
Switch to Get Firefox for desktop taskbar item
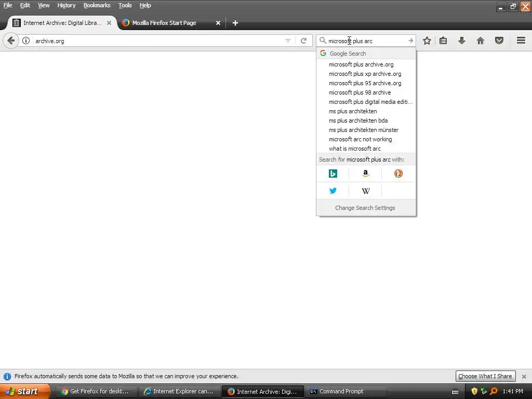click(x=96, y=391)
